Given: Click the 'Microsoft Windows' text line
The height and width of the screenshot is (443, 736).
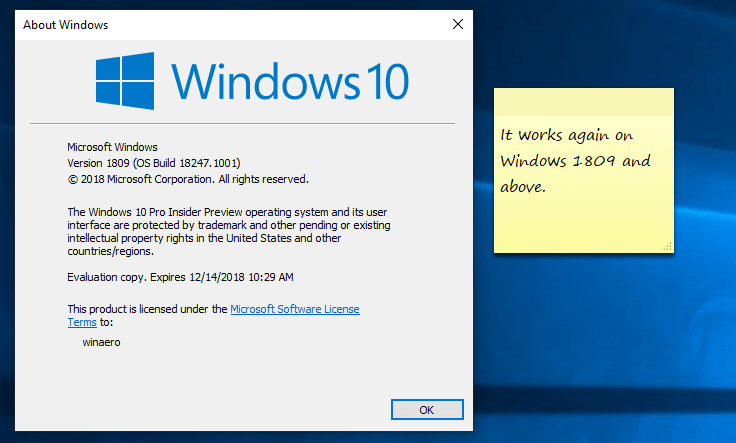Looking at the screenshot, I should [112, 147].
